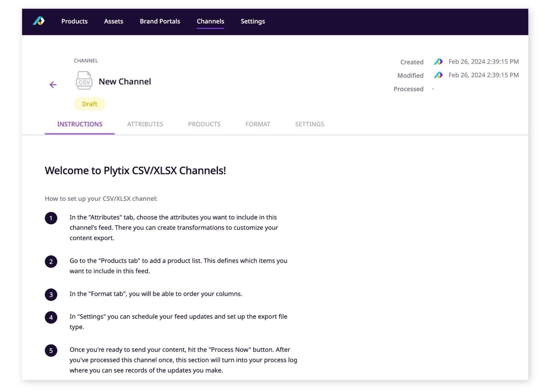Open the channel's PRODUCTS tab

204,124
